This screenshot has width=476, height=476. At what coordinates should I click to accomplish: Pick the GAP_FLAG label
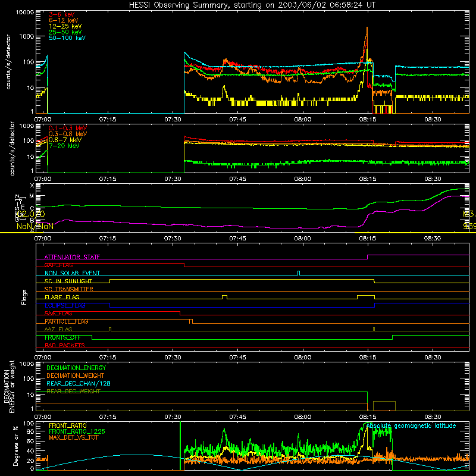[58, 265]
